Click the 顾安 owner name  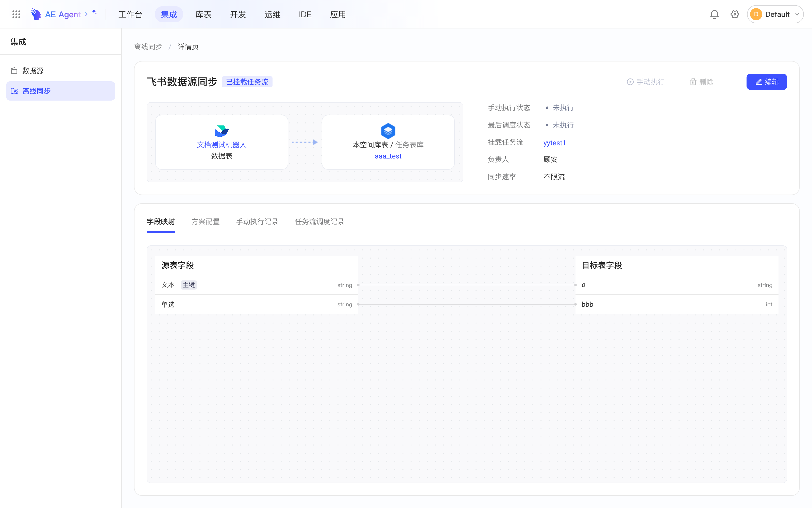click(x=550, y=160)
